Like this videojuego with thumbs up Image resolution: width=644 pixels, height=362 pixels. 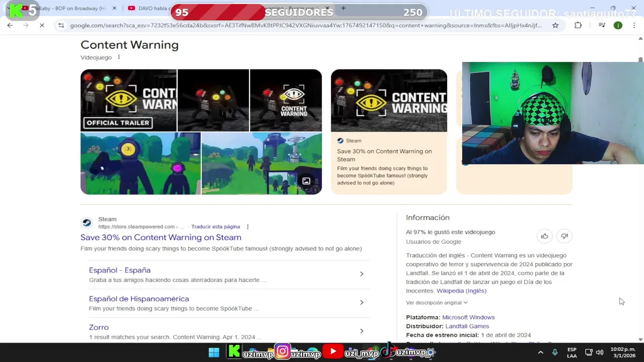[544, 236]
